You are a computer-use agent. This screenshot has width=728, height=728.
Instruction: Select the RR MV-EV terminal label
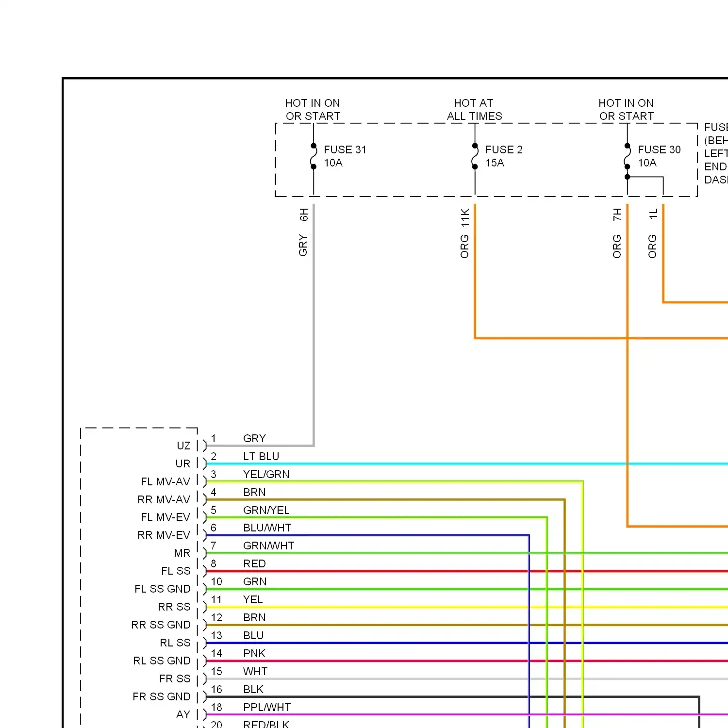(x=164, y=535)
